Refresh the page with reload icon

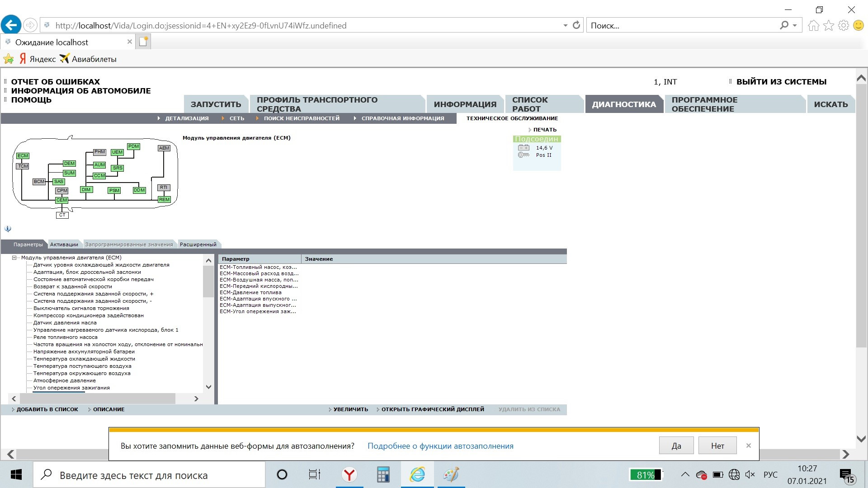coord(576,25)
